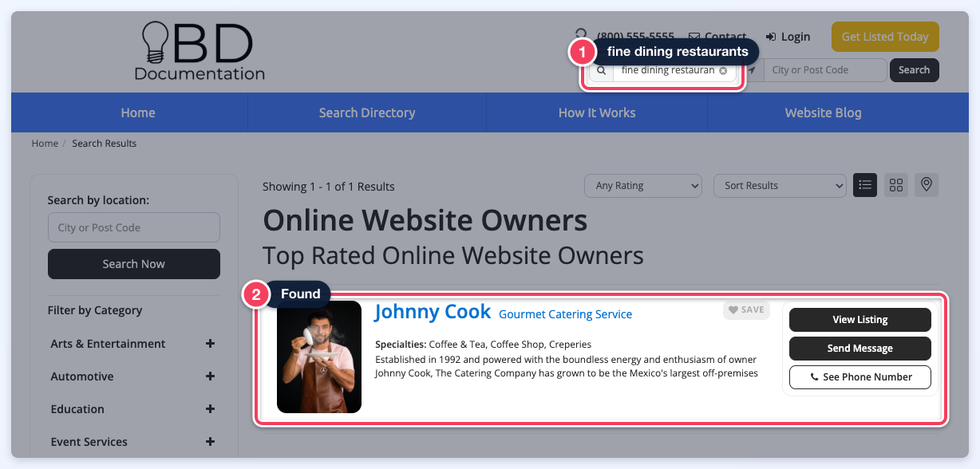Switch to grid view layout icon
The image size is (980, 469).
pos(896,185)
